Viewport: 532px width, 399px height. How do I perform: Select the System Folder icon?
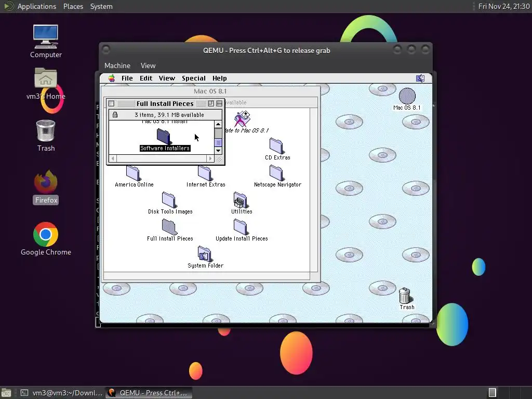point(205,257)
